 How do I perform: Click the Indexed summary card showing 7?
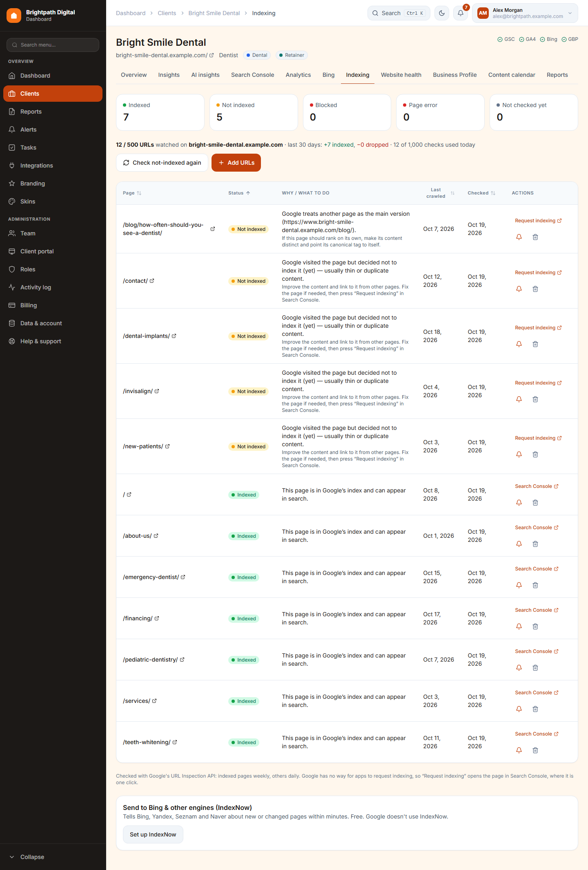tap(160, 112)
